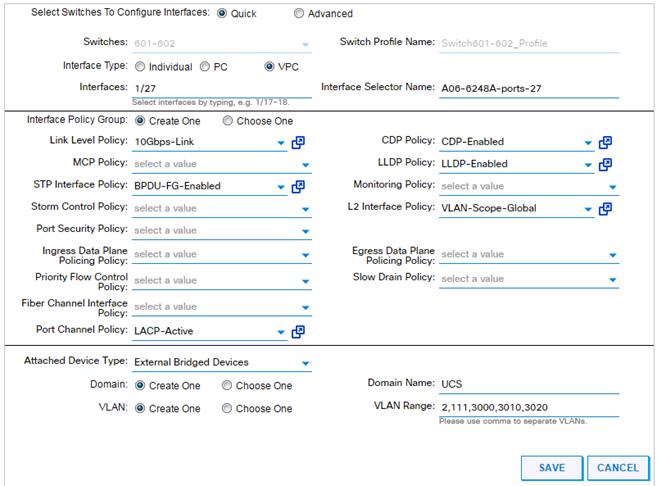The height and width of the screenshot is (486, 657).
Task: Click the SAVE button
Action: 552,468
